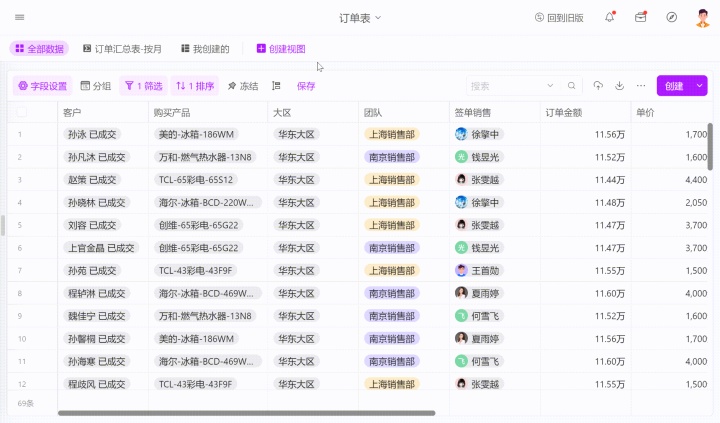
Task: Click the upload icon in the toolbar
Action: [598, 86]
